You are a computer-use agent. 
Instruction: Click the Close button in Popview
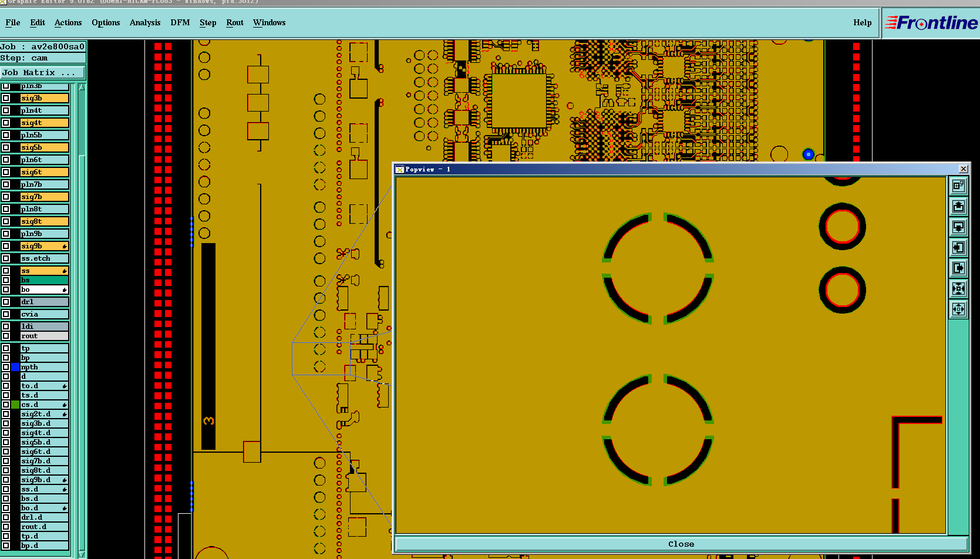[x=681, y=544]
